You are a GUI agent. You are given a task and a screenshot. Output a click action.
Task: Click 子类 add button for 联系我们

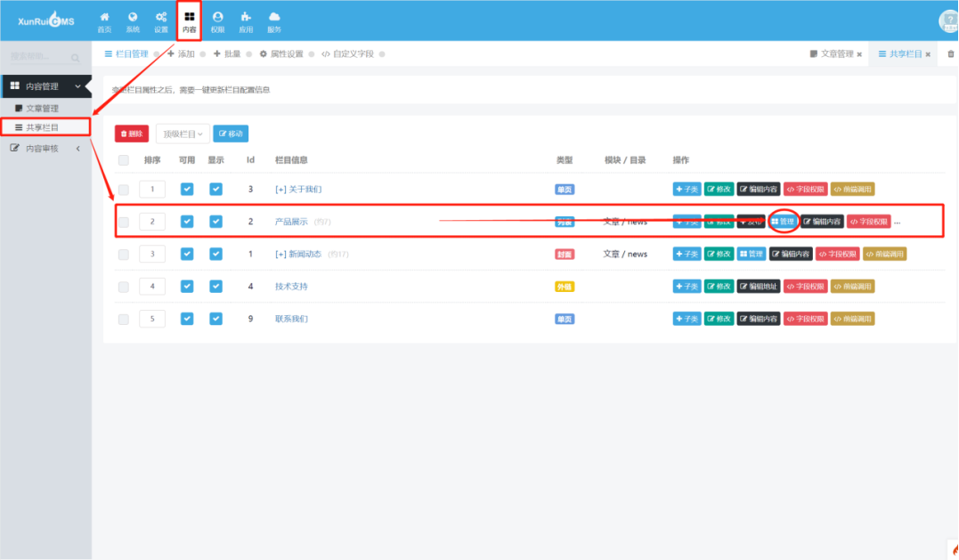pyautogui.click(x=687, y=319)
